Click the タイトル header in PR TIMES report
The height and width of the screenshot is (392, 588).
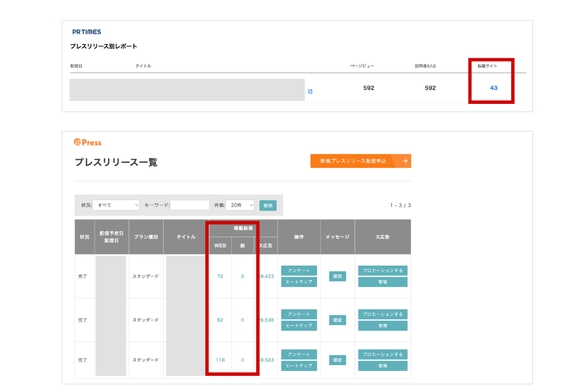(143, 66)
